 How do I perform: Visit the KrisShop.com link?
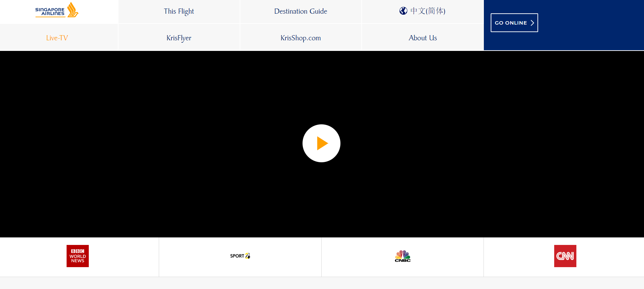pyautogui.click(x=300, y=38)
